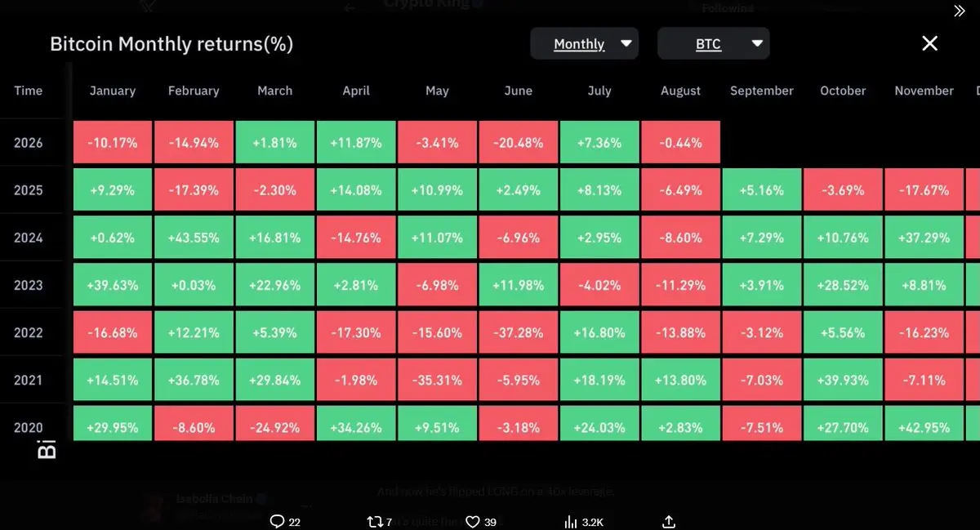Click the -0.44% August 2026 cell

(x=681, y=143)
